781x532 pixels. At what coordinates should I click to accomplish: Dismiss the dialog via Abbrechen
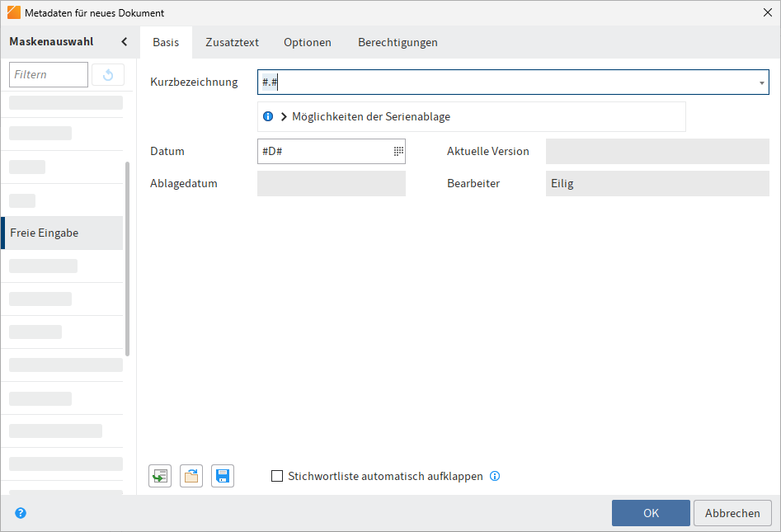tap(732, 512)
